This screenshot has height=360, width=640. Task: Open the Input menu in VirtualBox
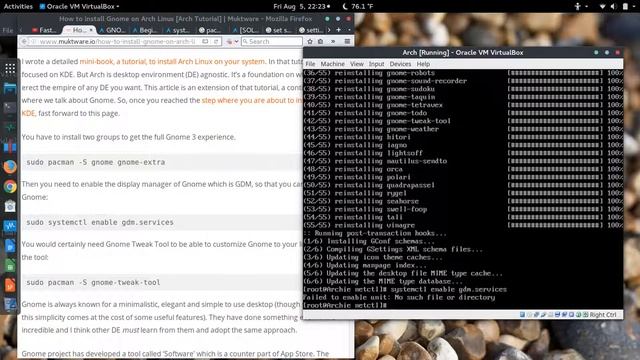point(376,64)
